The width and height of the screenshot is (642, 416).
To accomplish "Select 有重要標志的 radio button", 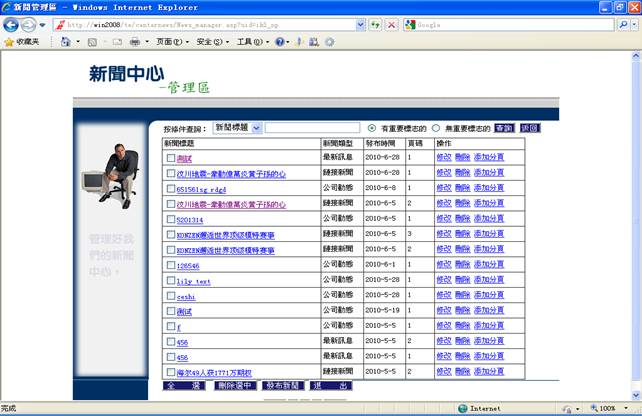I will (372, 128).
